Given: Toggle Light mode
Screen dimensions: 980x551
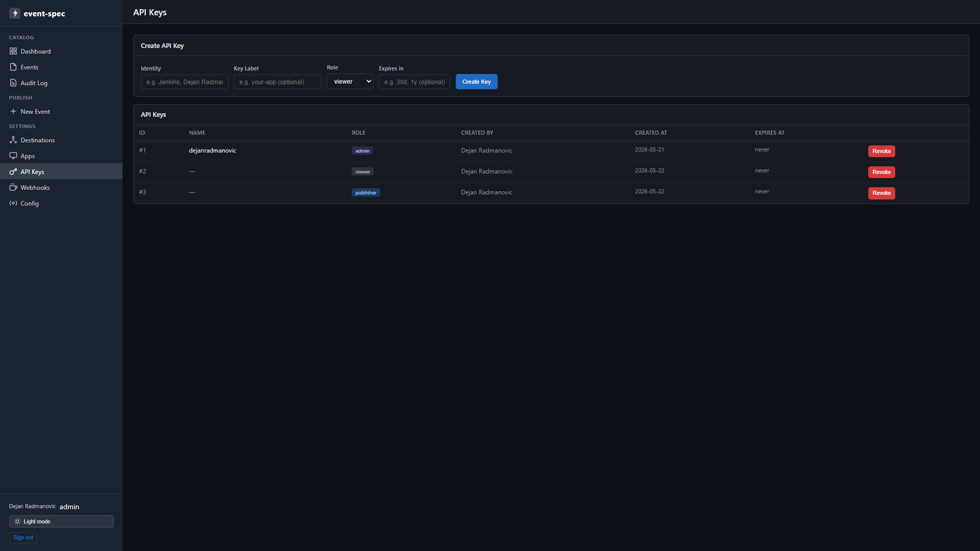Looking at the screenshot, I should 61,521.
